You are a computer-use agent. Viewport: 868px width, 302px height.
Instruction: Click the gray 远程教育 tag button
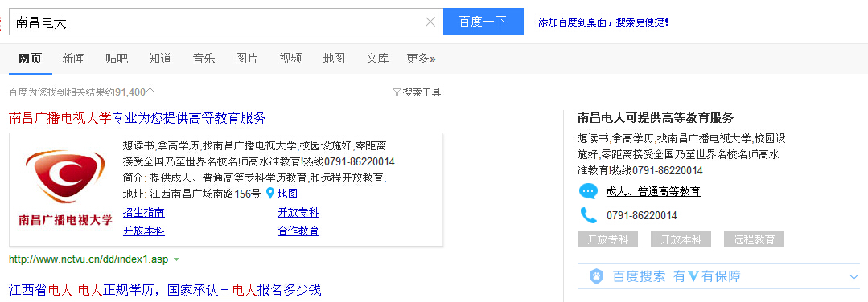coord(754,239)
